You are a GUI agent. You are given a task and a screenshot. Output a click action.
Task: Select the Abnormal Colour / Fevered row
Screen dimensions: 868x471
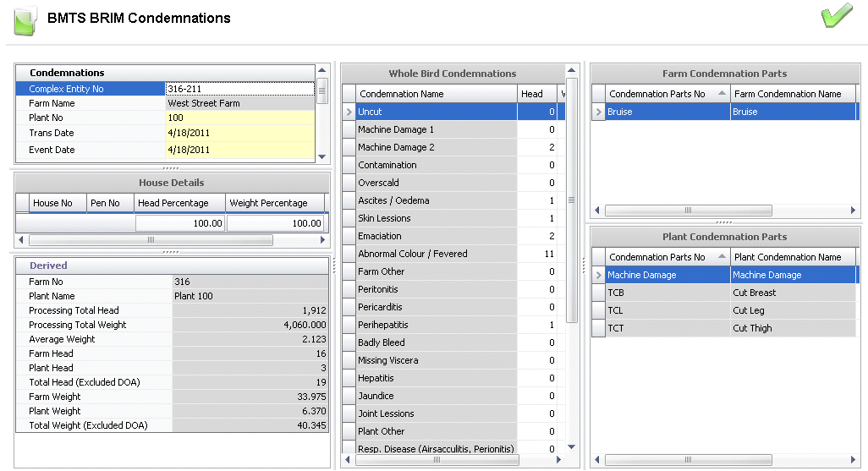435,254
